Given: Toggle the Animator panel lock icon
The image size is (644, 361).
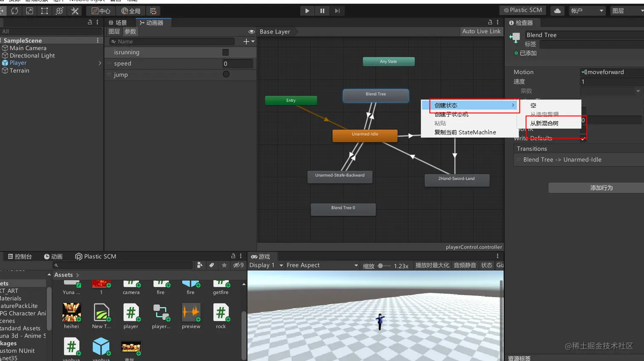Looking at the screenshot, I should 490,22.
